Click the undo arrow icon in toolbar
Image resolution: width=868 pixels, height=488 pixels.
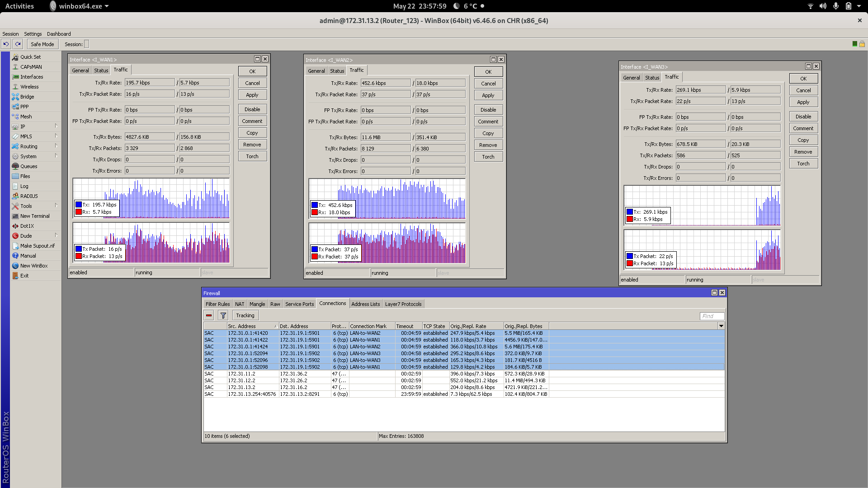pyautogui.click(x=6, y=44)
